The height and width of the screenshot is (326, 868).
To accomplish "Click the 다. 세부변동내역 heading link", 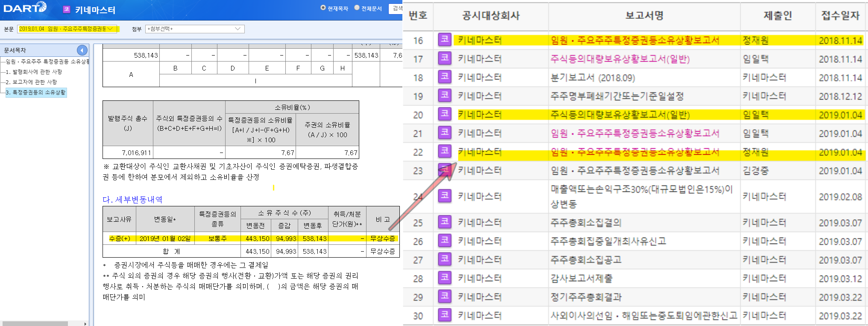I will pos(132,200).
